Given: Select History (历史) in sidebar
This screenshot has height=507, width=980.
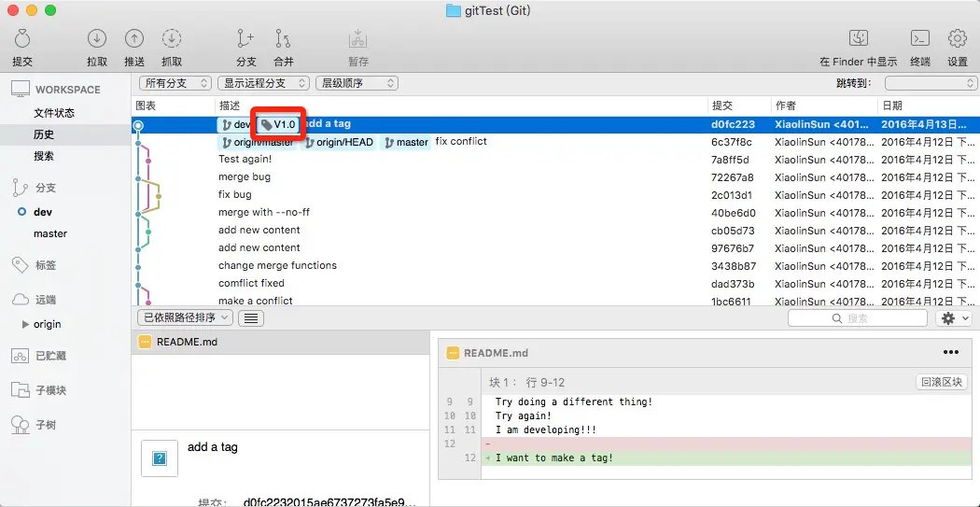Looking at the screenshot, I should (44, 134).
